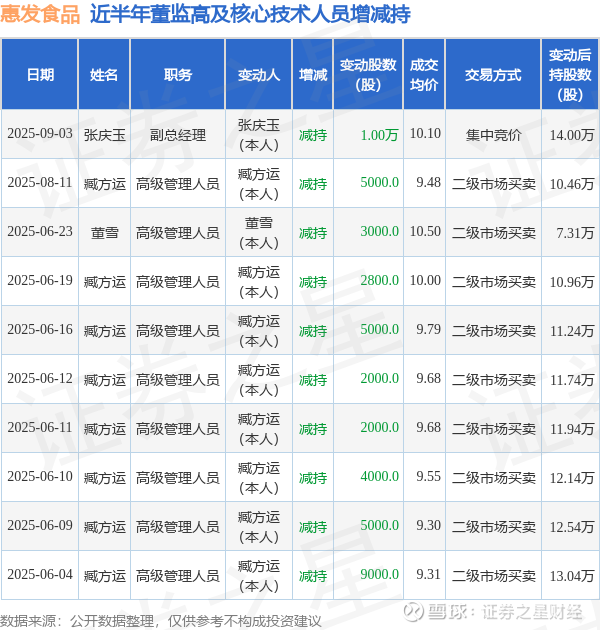Click the 职务 column header
This screenshot has height=630, width=600.
point(178,75)
